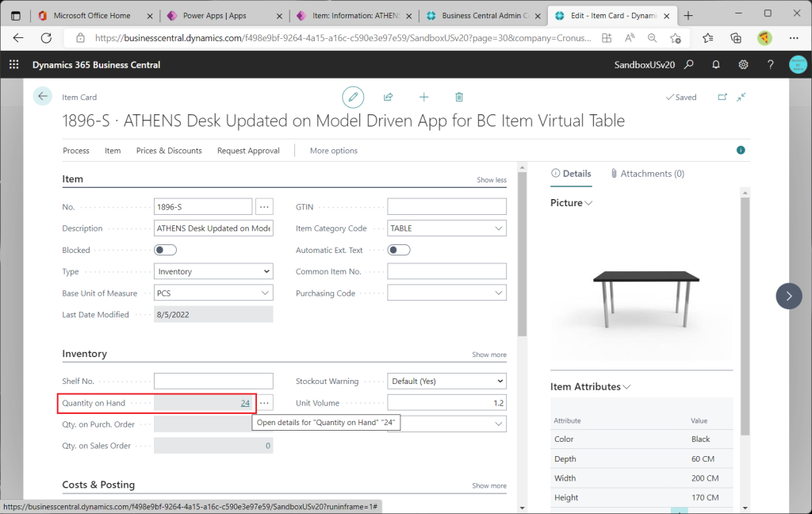The height and width of the screenshot is (514, 812).
Task: Switch to the Attachments (0) tab
Action: (647, 174)
